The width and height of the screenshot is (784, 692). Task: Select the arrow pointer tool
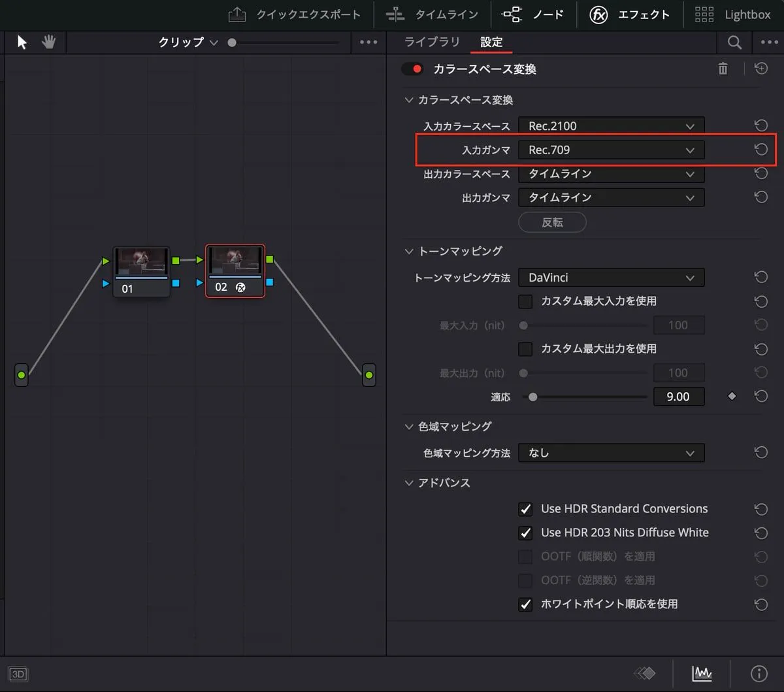(22, 42)
